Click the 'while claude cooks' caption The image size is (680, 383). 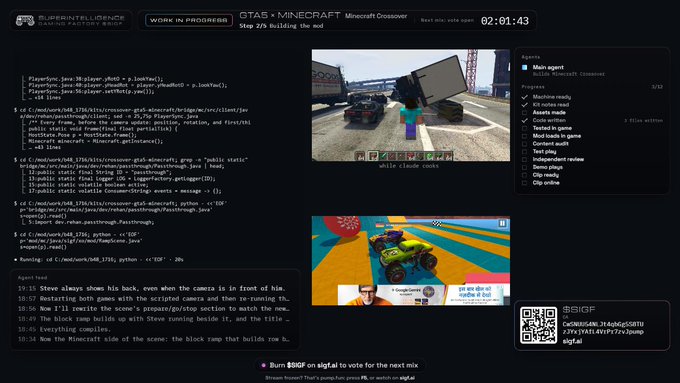[x=409, y=166]
